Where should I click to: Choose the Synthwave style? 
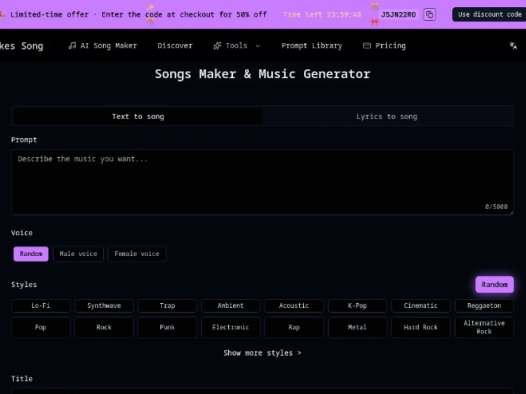point(104,305)
